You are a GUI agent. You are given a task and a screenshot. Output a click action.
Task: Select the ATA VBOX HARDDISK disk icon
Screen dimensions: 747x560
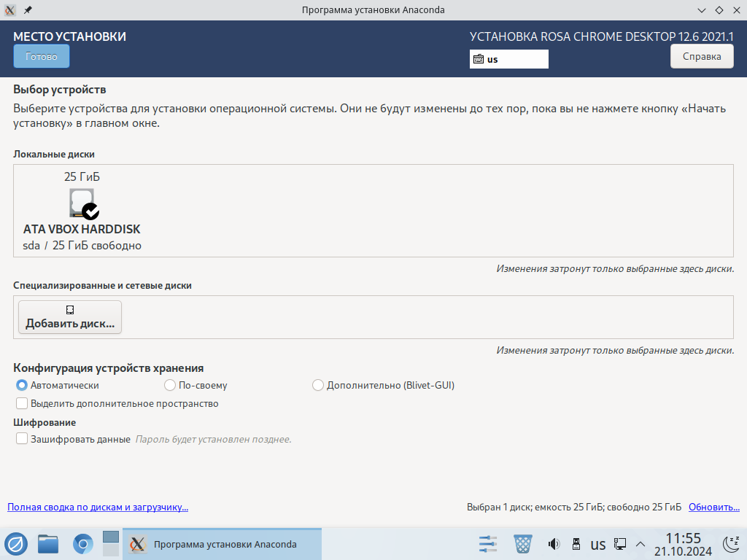[82, 203]
